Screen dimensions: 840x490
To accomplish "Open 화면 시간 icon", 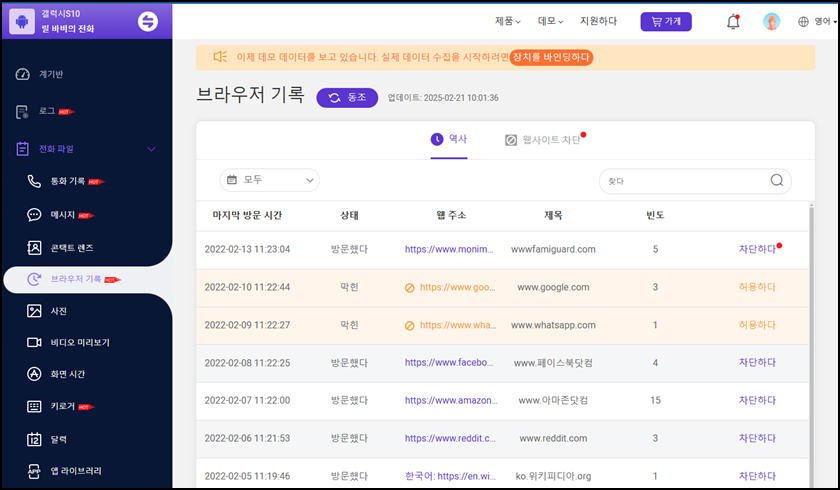I will (x=34, y=374).
